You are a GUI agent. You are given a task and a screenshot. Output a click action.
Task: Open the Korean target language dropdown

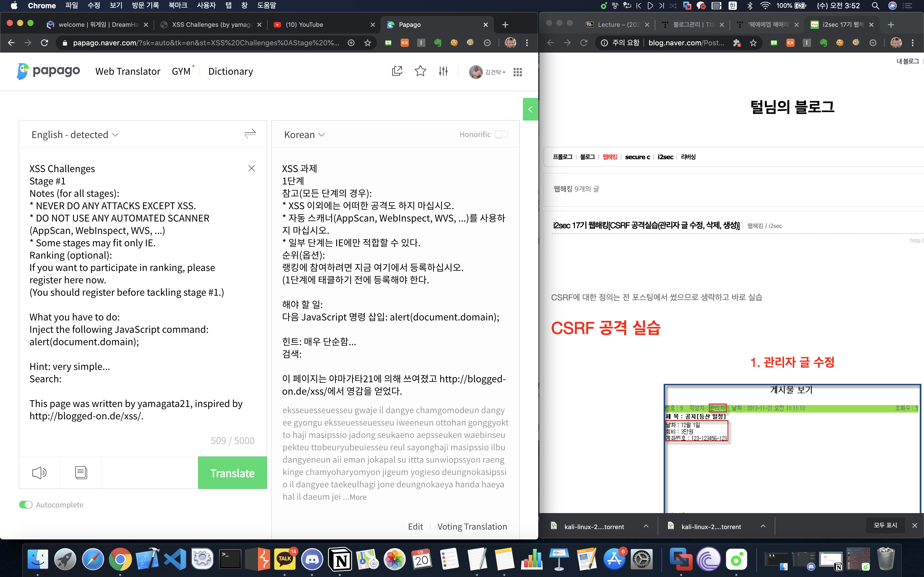[x=304, y=135]
